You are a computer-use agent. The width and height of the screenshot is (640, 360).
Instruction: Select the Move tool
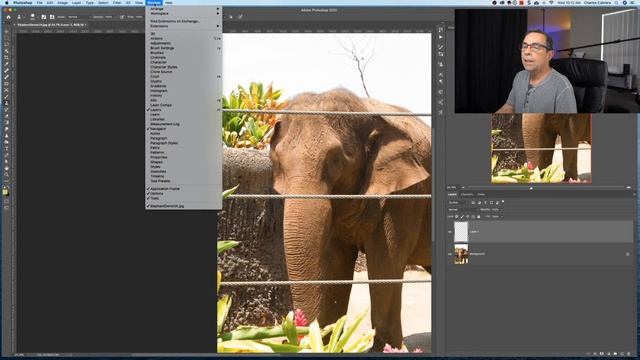coord(6,31)
